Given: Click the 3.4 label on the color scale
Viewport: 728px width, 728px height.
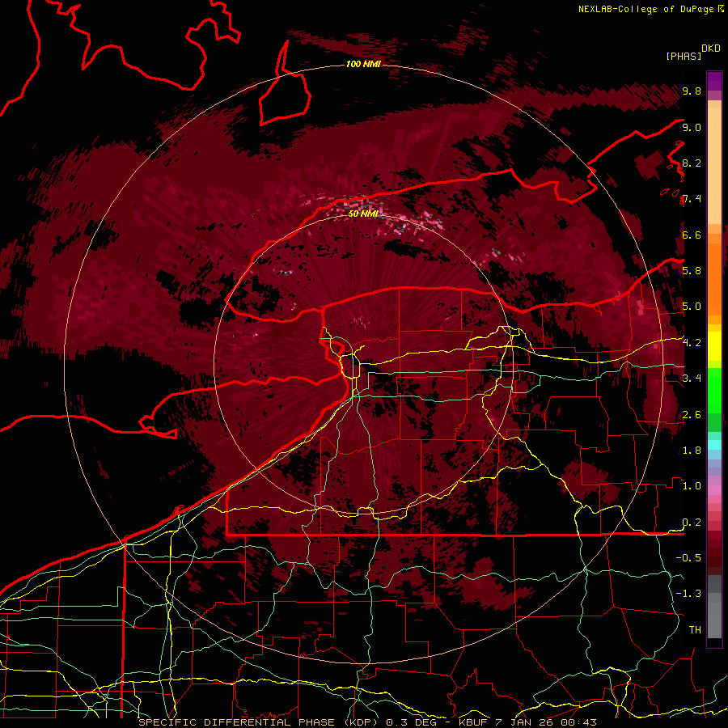Looking at the screenshot, I should 692,379.
